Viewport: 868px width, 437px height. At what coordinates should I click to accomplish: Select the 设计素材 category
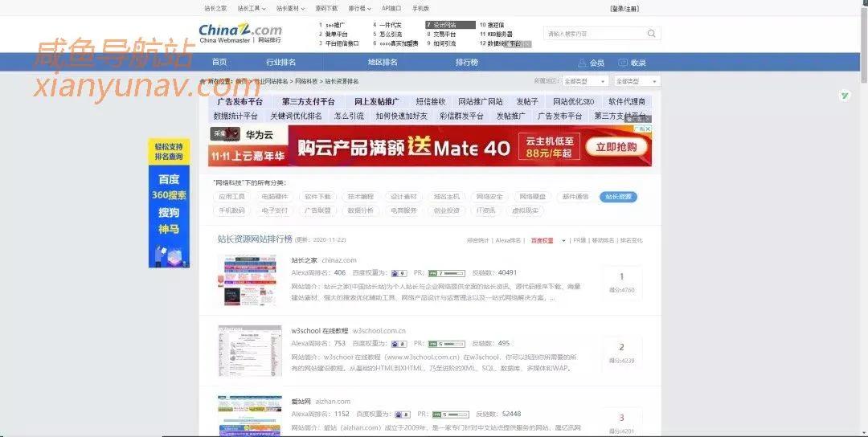point(404,197)
